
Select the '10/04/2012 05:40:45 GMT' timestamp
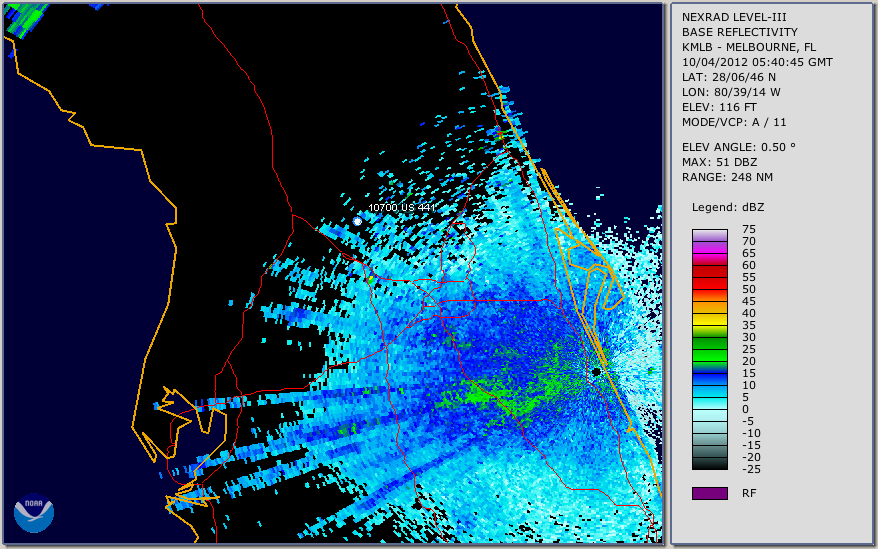coord(757,62)
